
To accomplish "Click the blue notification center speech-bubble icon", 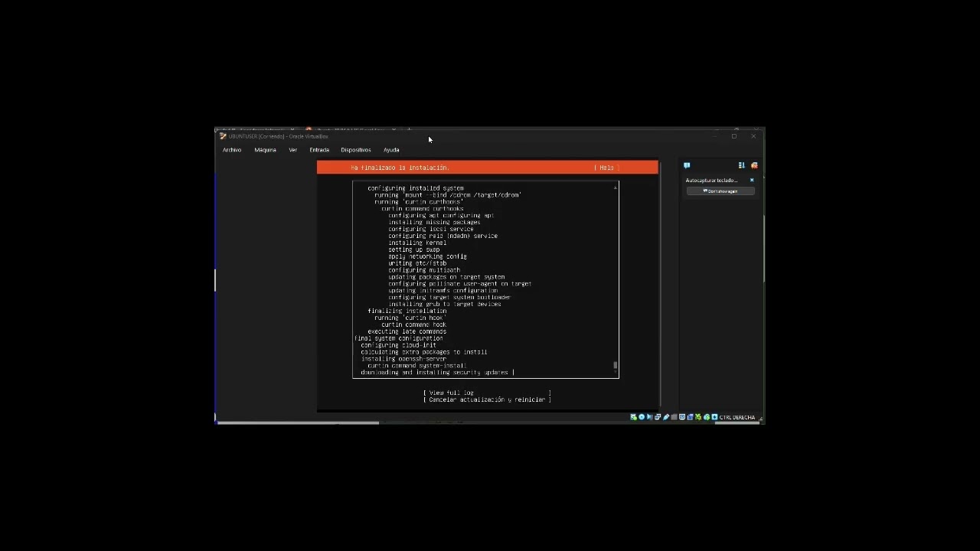I will point(687,165).
